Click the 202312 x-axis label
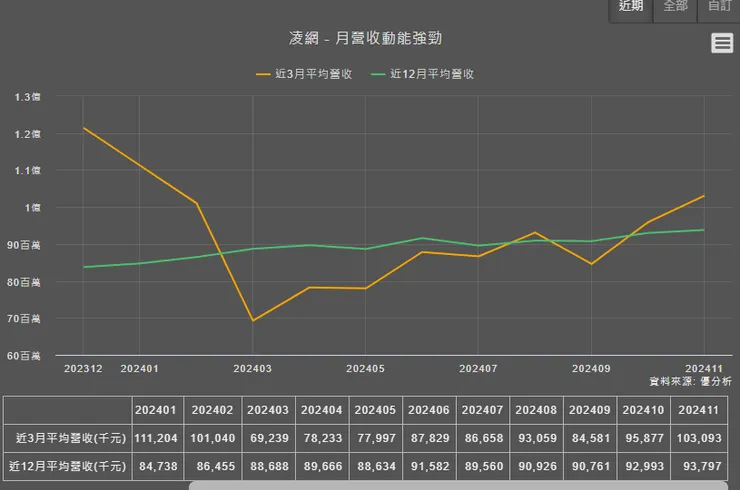The height and width of the screenshot is (490, 740). pos(83,369)
